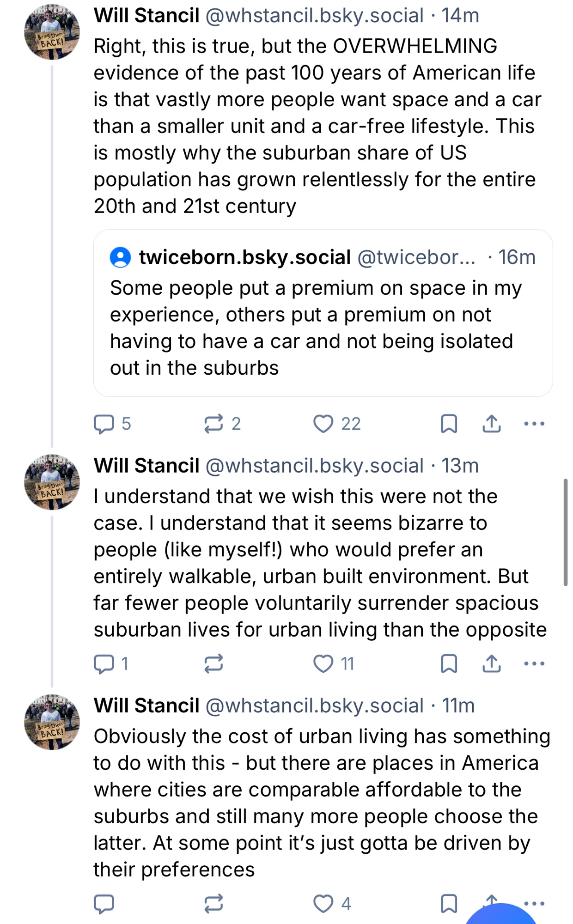Open Will Stancil's avatar on the 13m post
573x924 pixels.
coord(52,482)
